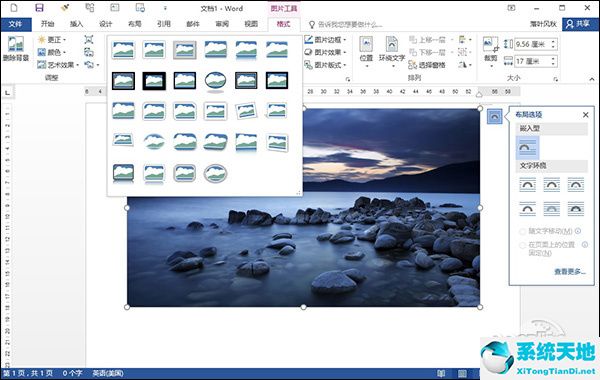
Task: Click the Layout Options button beside the picture
Action: point(494,116)
